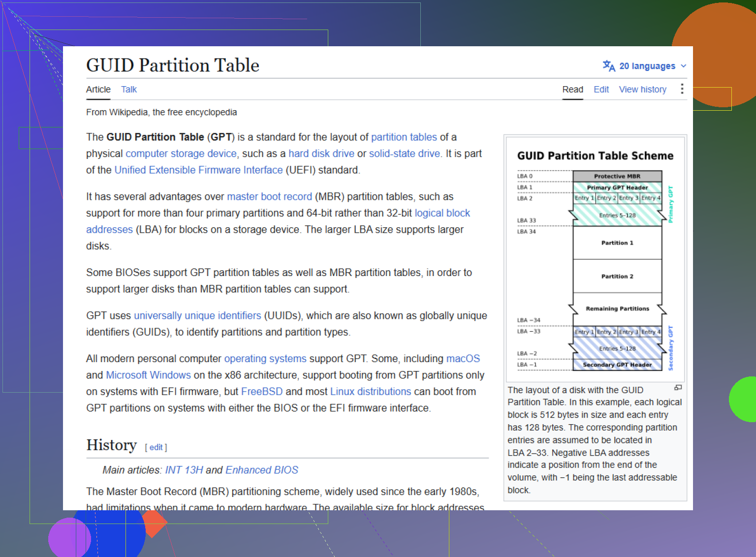The height and width of the screenshot is (557, 756).
Task: Click the 'Secondary GPT Header' diagram block
Action: coord(617,365)
